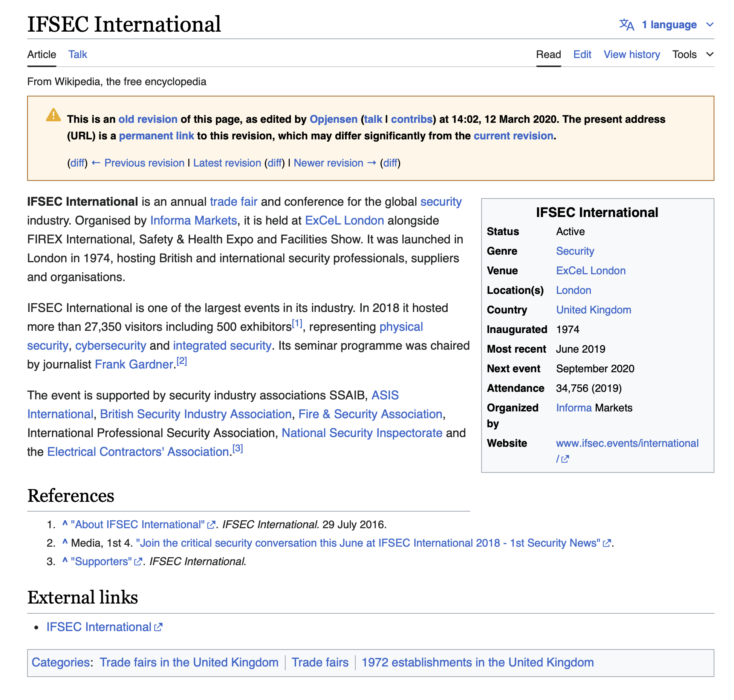
Task: Click caret icon of reference 2
Action: click(x=65, y=542)
